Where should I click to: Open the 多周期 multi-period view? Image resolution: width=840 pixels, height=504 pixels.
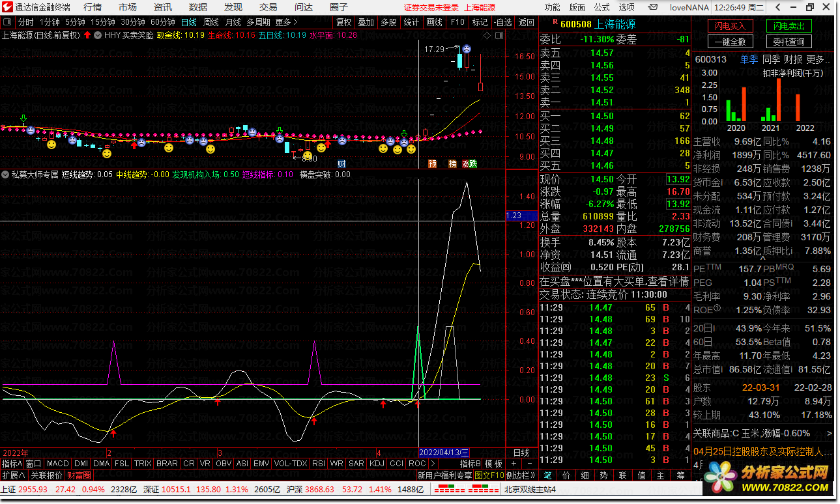[x=258, y=22]
